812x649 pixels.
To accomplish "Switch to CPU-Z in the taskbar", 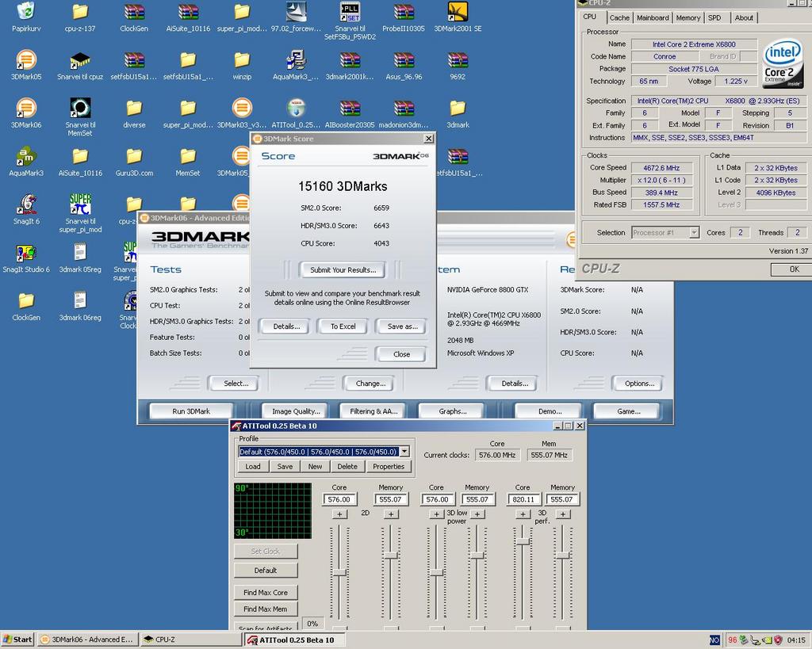I will (192, 639).
